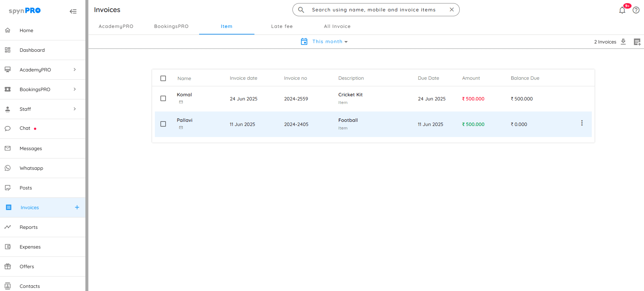This screenshot has height=291, width=644.
Task: Download the invoices list
Action: pos(623,42)
